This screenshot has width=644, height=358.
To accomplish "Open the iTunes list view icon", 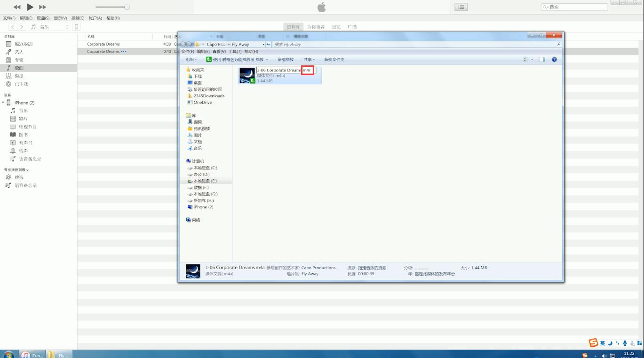I will tap(461, 7).
